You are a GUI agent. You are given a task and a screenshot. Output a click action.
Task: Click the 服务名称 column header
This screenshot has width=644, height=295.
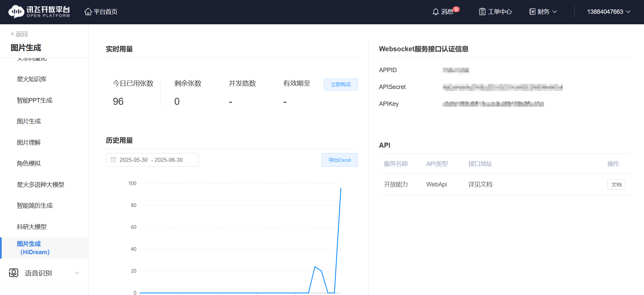coord(396,164)
